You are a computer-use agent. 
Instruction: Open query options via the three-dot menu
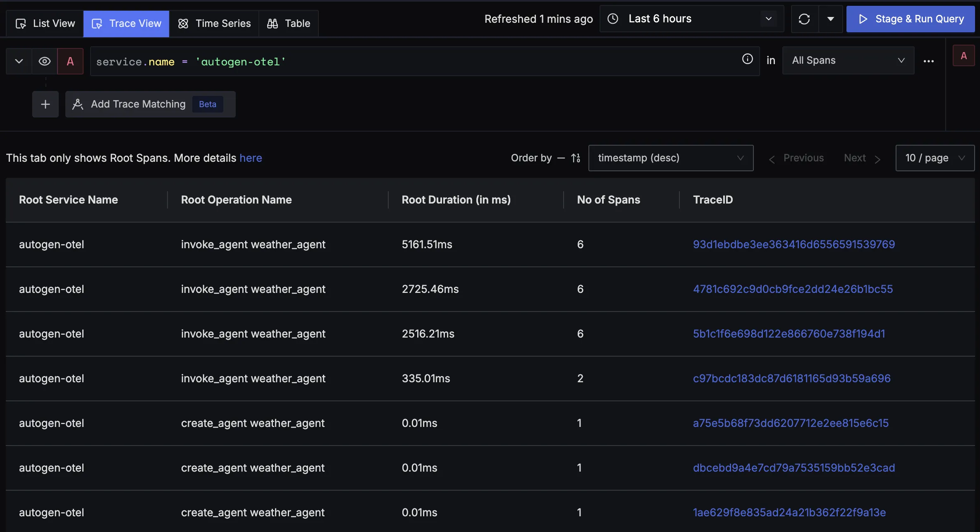click(928, 61)
